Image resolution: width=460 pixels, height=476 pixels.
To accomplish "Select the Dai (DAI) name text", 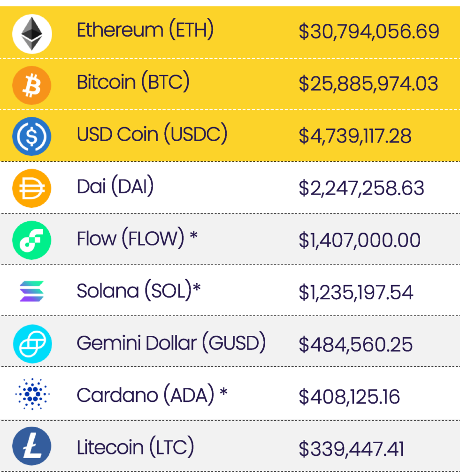I will [115, 187].
